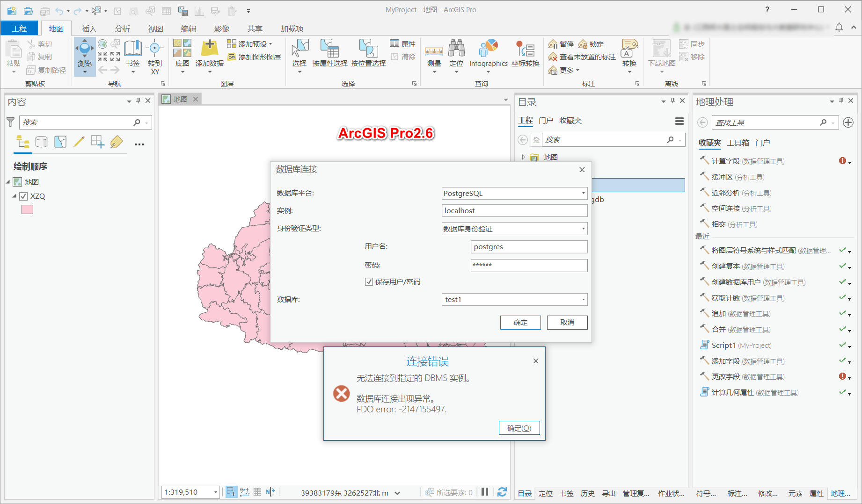Switch to List By Editing pencil view

tap(79, 142)
